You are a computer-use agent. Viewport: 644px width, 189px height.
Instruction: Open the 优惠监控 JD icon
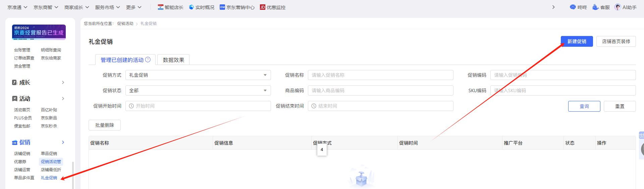(263, 7)
